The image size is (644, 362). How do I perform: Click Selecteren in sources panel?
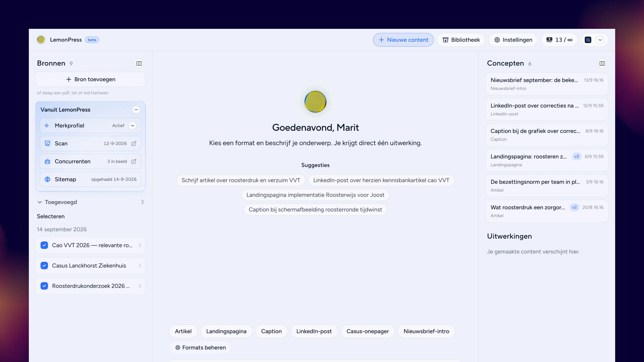51,216
